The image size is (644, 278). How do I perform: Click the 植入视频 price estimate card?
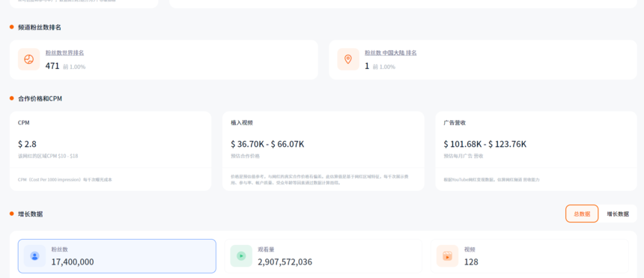(323, 151)
